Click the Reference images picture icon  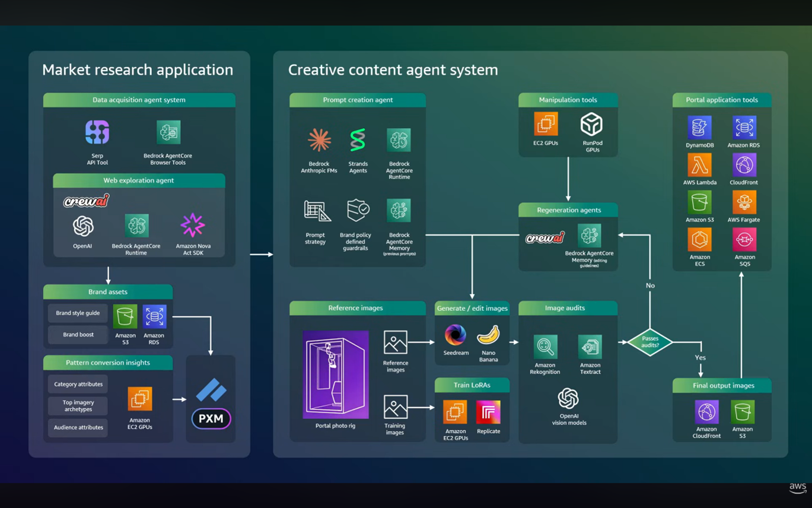pyautogui.click(x=396, y=343)
